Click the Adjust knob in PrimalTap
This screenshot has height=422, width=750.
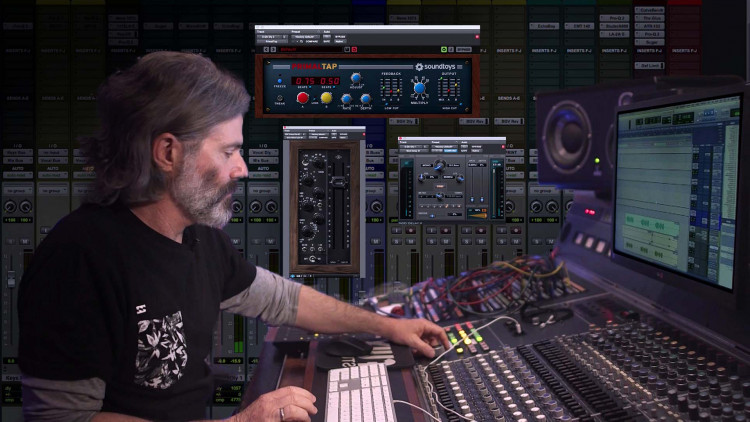[x=356, y=78]
